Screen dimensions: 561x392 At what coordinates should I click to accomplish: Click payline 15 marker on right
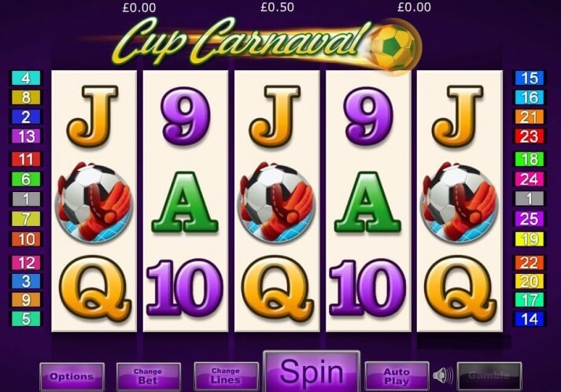click(x=530, y=78)
